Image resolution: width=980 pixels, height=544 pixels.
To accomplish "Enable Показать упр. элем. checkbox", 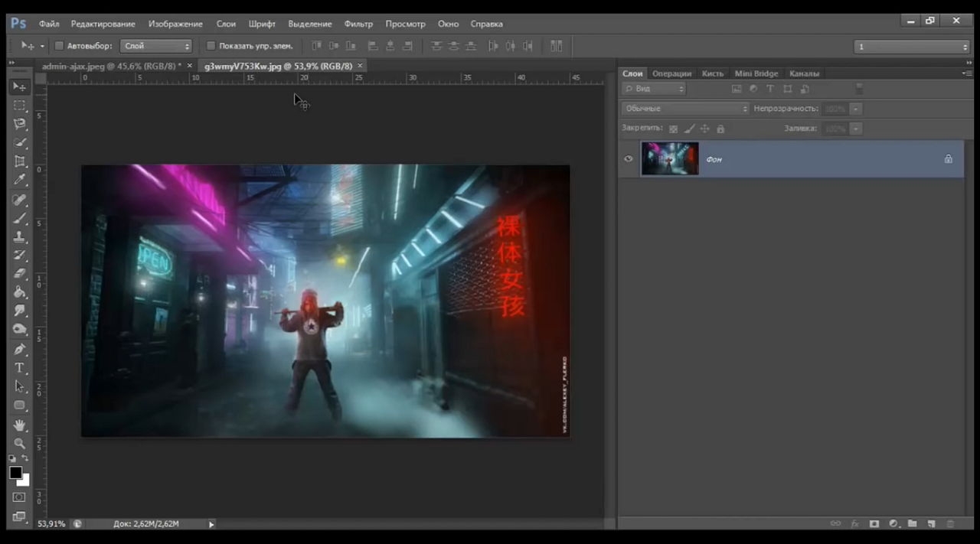I will tap(211, 46).
